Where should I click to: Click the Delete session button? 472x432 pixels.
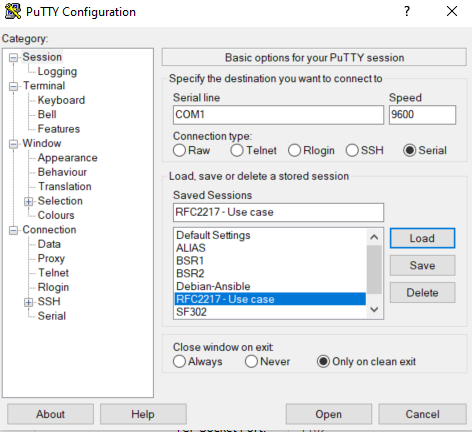[422, 293]
